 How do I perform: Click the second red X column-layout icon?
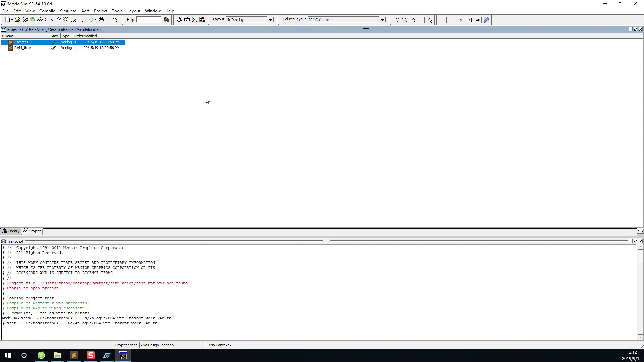[x=404, y=20]
